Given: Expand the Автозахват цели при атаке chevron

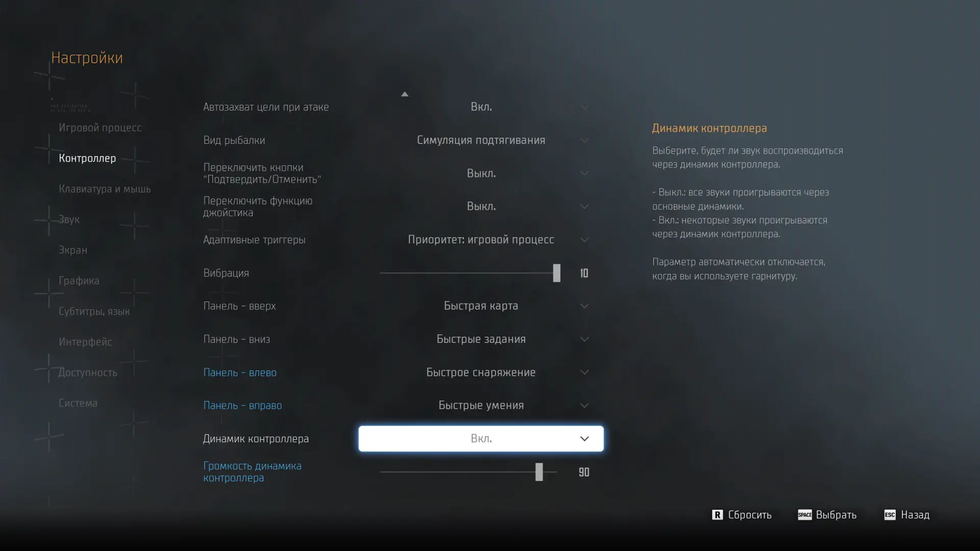Looking at the screenshot, I should point(584,107).
